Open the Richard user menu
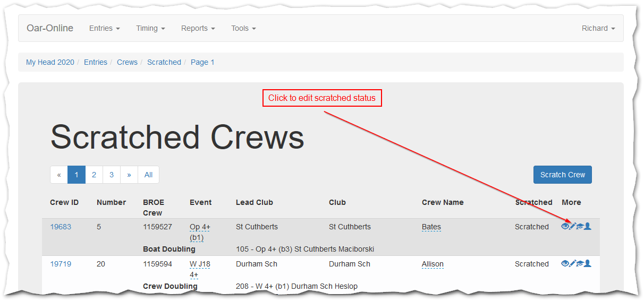 pos(598,28)
